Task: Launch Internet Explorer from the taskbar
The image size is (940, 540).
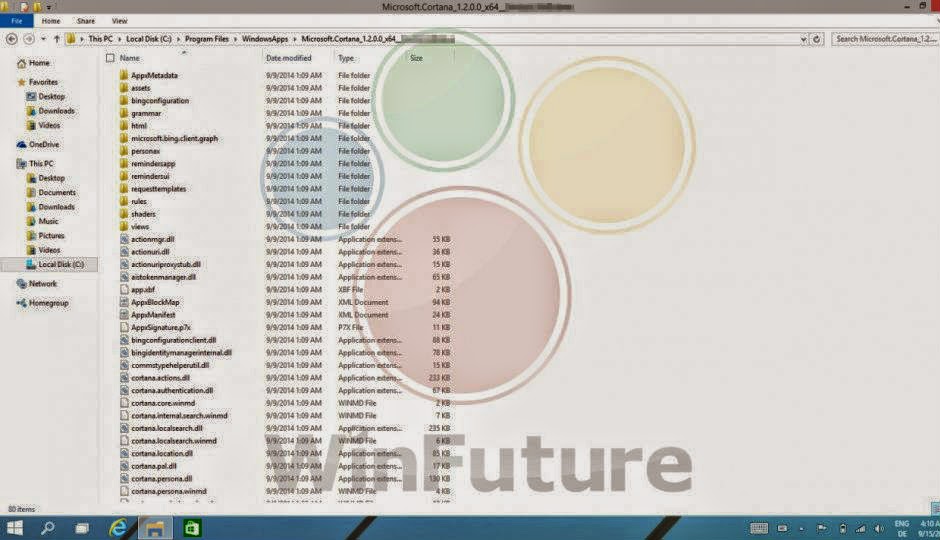Action: 118,528
